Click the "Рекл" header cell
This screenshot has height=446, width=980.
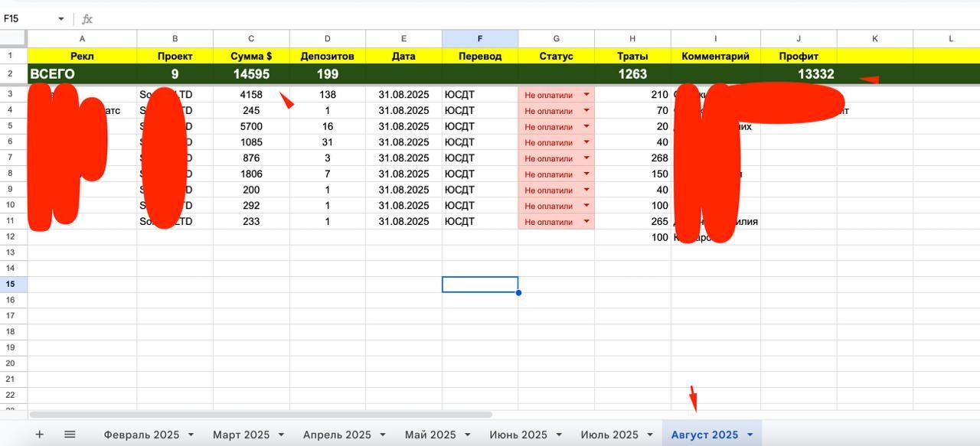pyautogui.click(x=82, y=56)
